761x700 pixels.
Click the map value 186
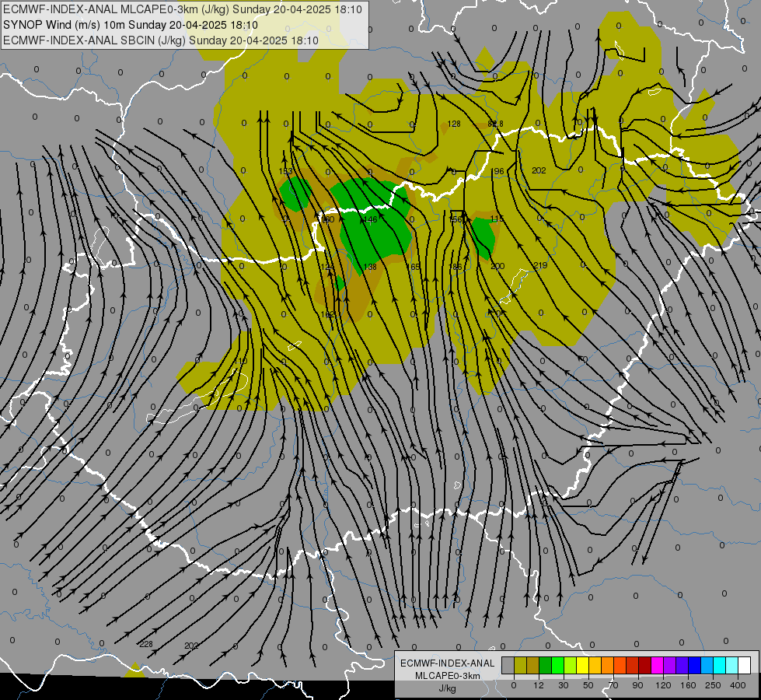click(456, 267)
